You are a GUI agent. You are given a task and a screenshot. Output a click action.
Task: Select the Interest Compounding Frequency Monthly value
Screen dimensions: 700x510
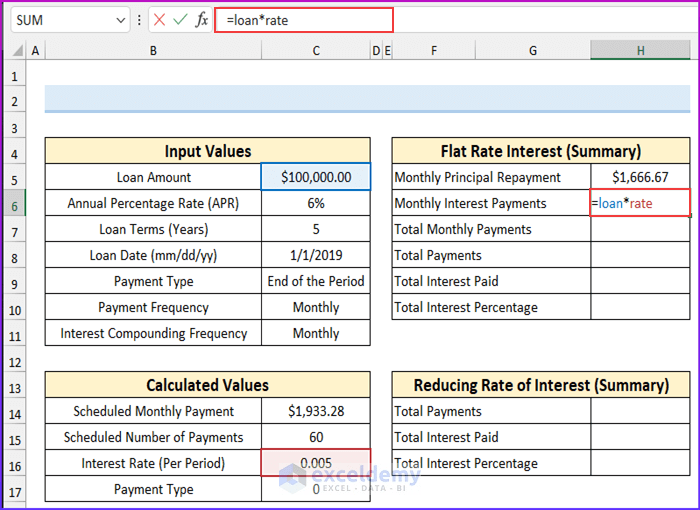pyautogui.click(x=316, y=333)
